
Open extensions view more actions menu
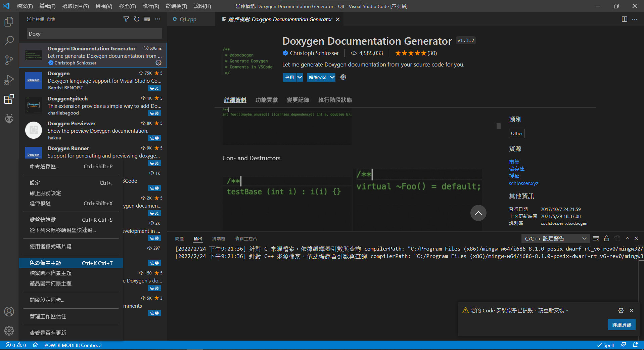(x=157, y=19)
